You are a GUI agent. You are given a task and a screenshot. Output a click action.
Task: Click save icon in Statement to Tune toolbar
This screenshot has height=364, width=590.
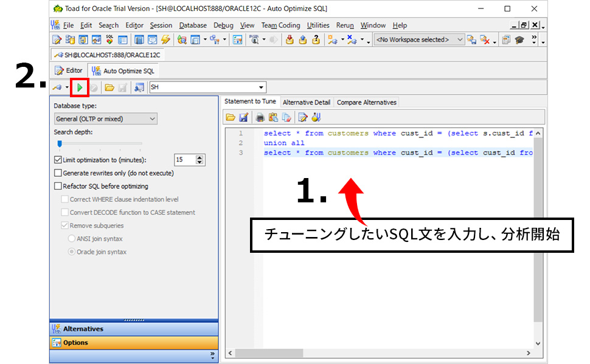pos(243,117)
